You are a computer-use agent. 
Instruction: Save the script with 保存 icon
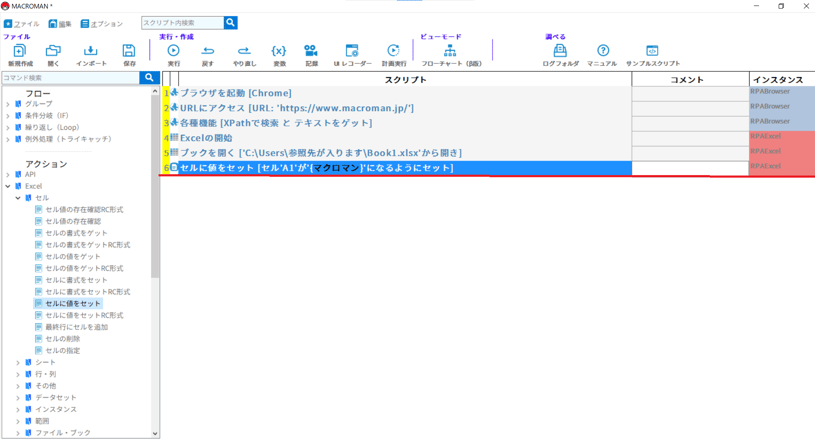pos(129,51)
